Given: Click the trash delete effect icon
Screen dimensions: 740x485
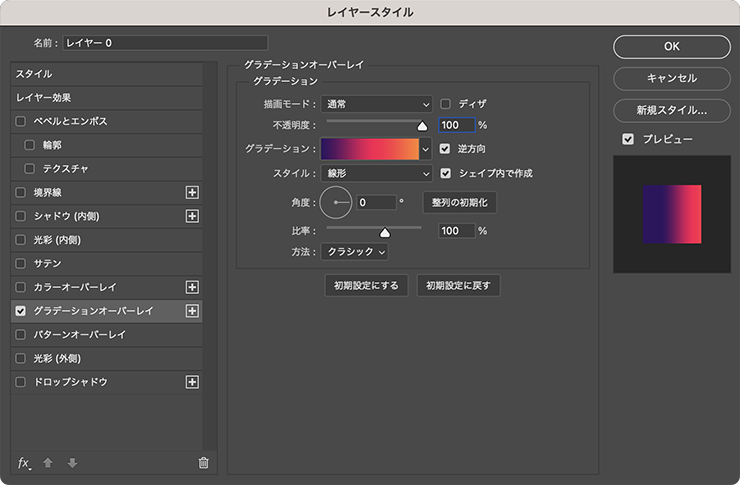Looking at the screenshot, I should pyautogui.click(x=203, y=462).
